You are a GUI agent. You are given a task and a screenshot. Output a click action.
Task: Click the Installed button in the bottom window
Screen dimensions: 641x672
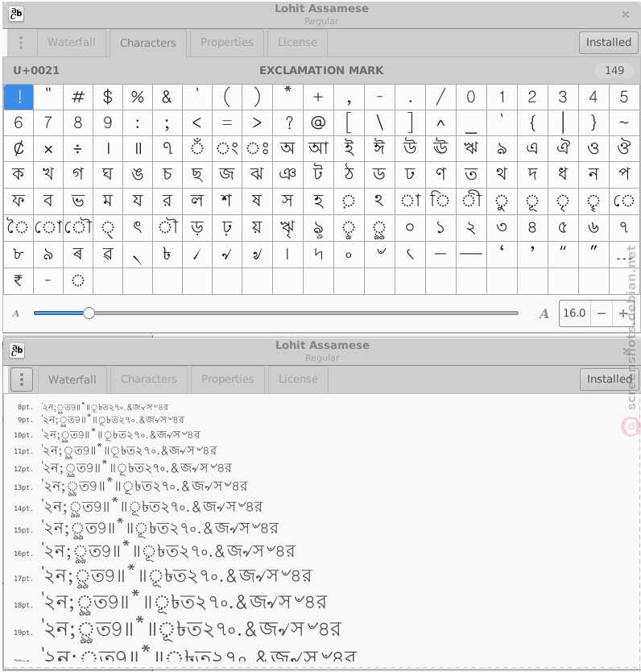610,380
